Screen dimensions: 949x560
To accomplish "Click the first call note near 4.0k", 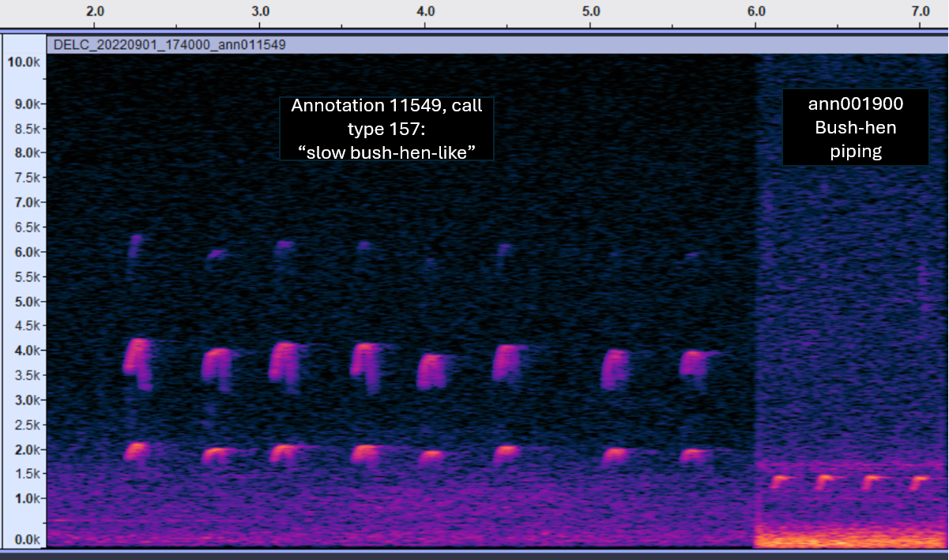I will [x=137, y=361].
